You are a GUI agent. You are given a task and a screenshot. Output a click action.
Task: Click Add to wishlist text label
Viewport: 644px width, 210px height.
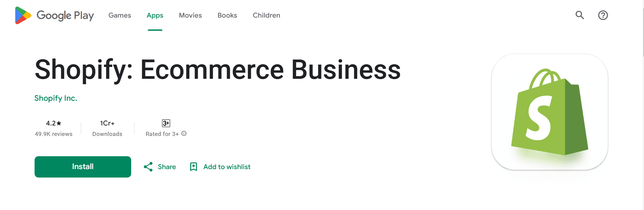[226, 166]
